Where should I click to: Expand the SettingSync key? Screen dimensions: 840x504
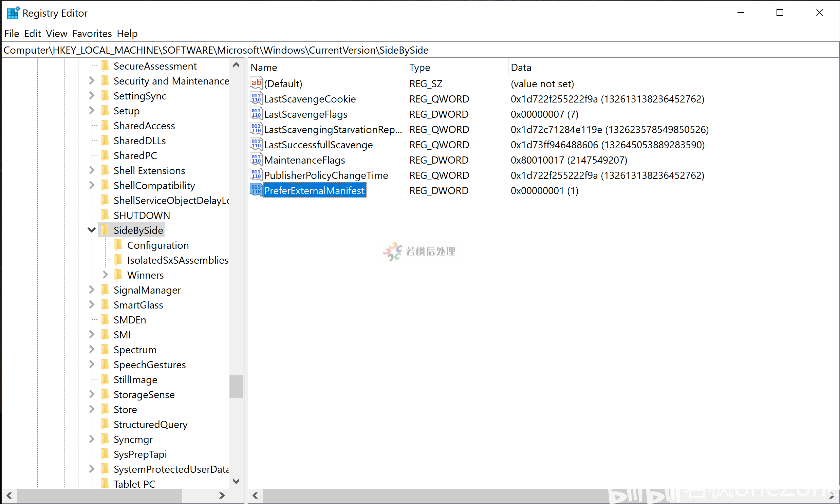(92, 95)
